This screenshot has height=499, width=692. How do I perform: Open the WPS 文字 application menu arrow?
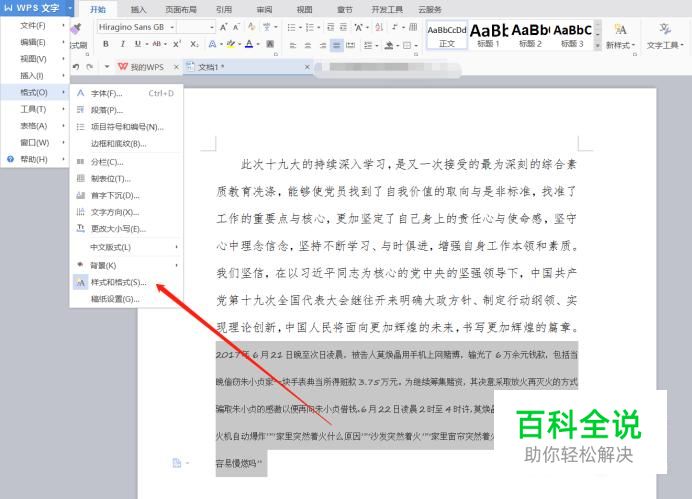(x=70, y=8)
